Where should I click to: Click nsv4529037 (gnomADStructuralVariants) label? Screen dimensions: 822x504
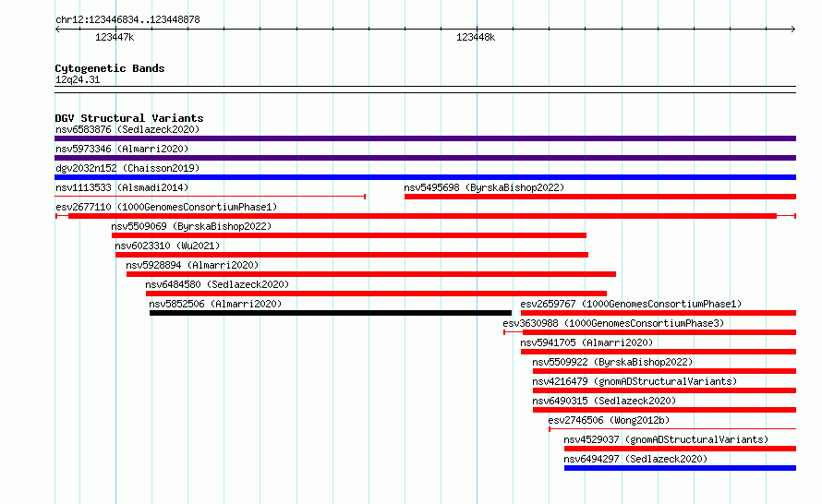pos(666,439)
